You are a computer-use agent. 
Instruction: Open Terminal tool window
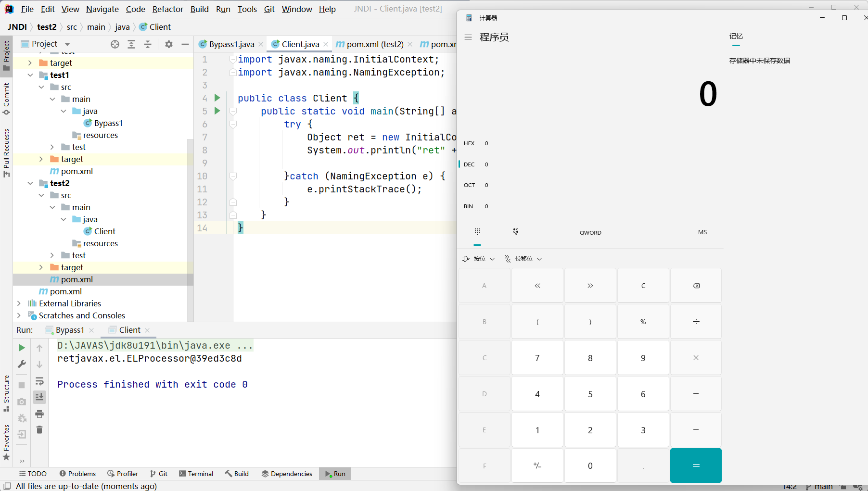[x=196, y=474]
